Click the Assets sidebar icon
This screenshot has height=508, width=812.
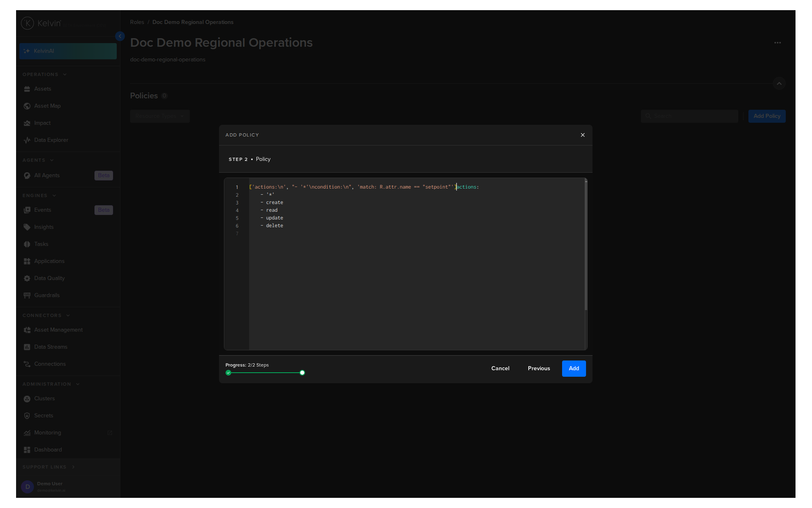click(x=27, y=89)
